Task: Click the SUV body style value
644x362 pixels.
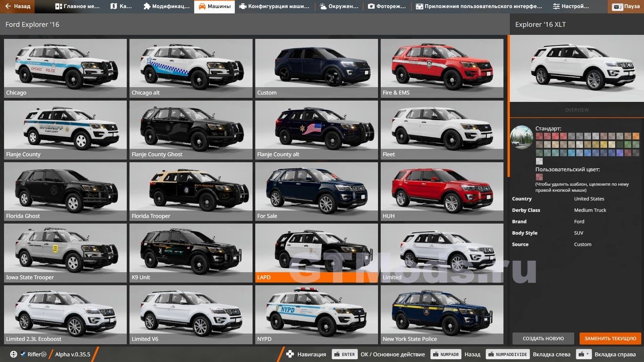Action: coord(578,233)
